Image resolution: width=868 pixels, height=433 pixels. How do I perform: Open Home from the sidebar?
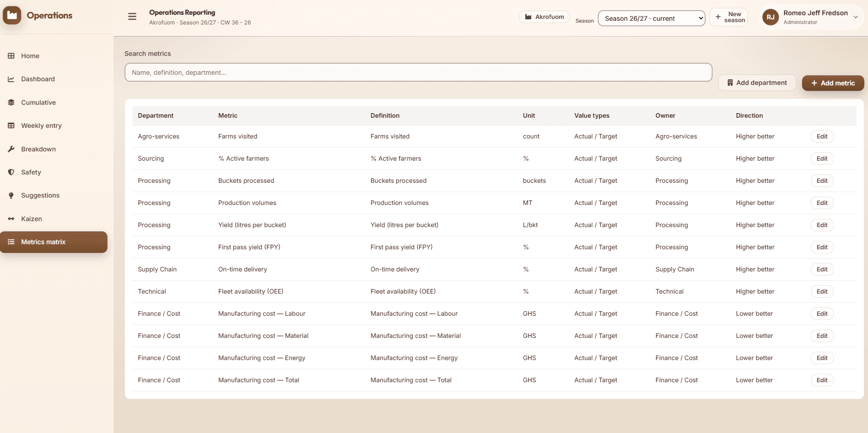coord(54,56)
